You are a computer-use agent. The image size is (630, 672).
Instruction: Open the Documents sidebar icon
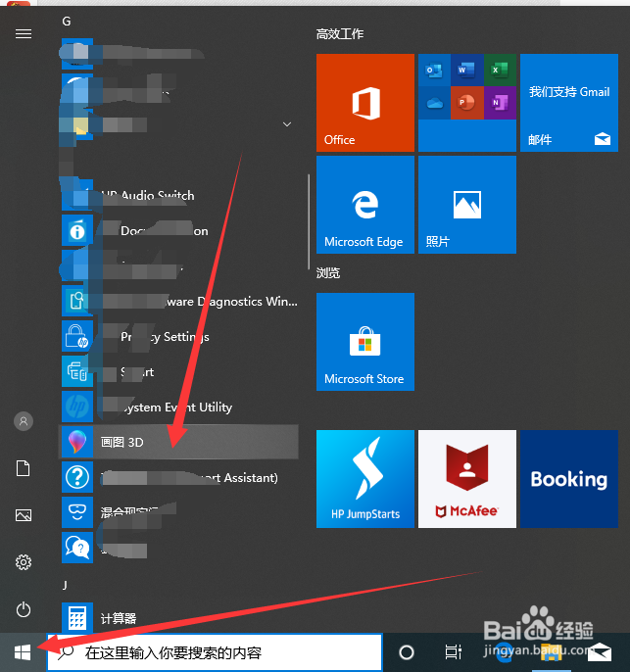coord(24,468)
